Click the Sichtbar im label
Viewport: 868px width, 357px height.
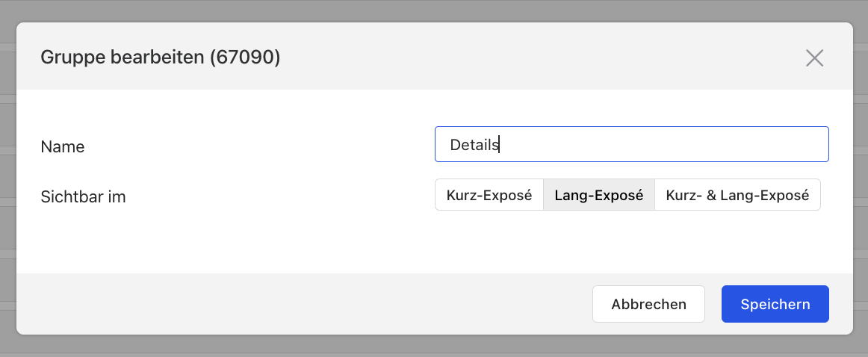[83, 196]
